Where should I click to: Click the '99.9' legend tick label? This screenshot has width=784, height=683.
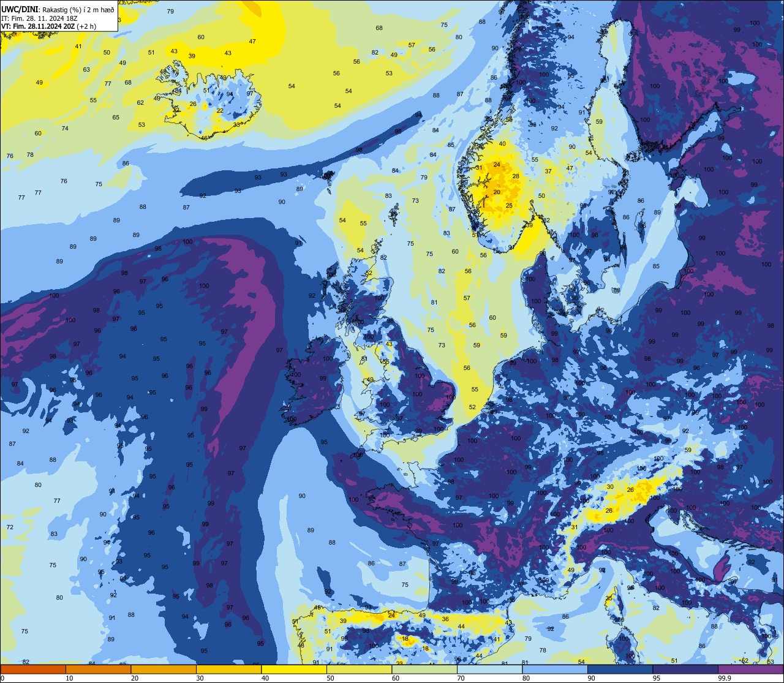pos(725,678)
